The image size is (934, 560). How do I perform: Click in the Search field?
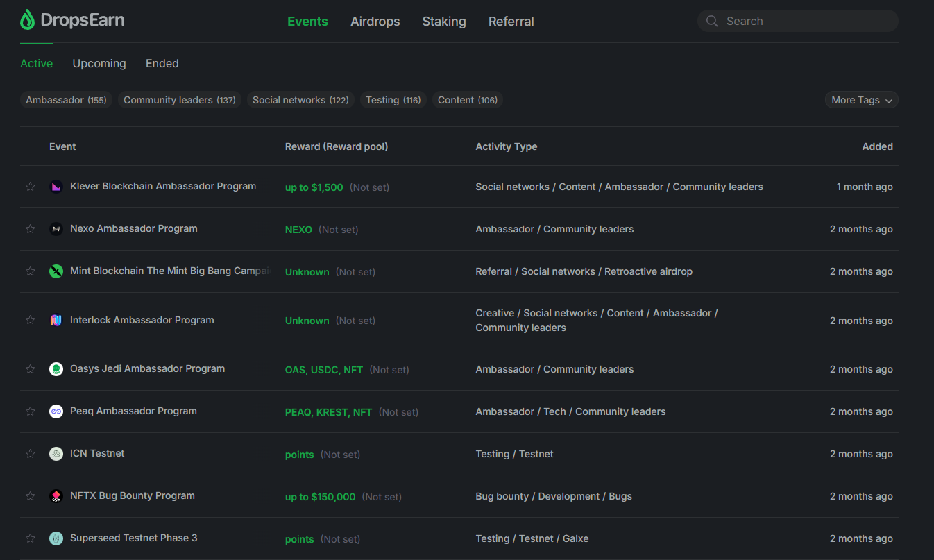[x=798, y=22]
